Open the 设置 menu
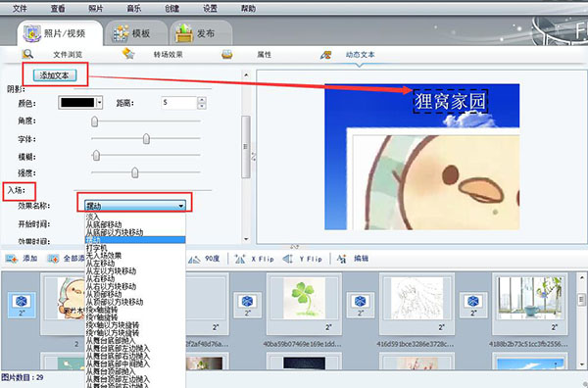588x388 pixels. 210,8
